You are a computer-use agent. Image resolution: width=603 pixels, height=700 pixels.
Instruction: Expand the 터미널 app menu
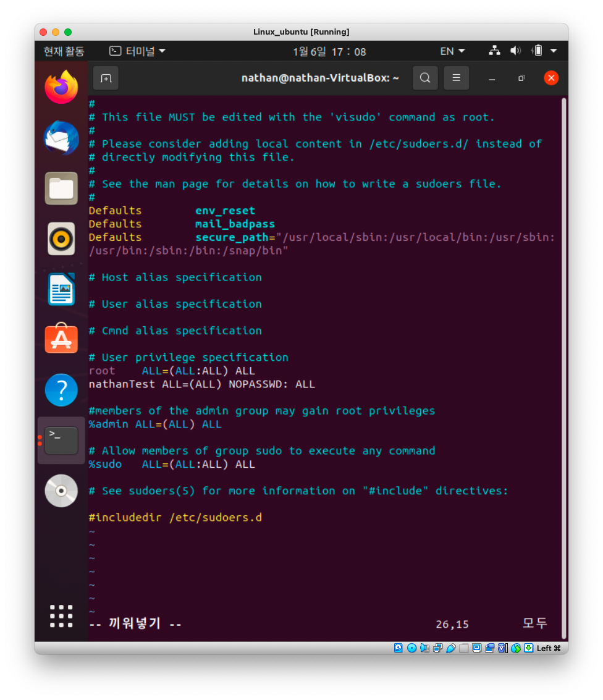[x=138, y=51]
